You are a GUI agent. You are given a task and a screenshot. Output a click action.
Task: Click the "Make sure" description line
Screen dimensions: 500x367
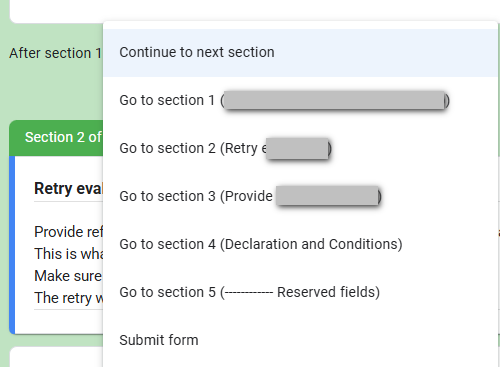click(68, 276)
